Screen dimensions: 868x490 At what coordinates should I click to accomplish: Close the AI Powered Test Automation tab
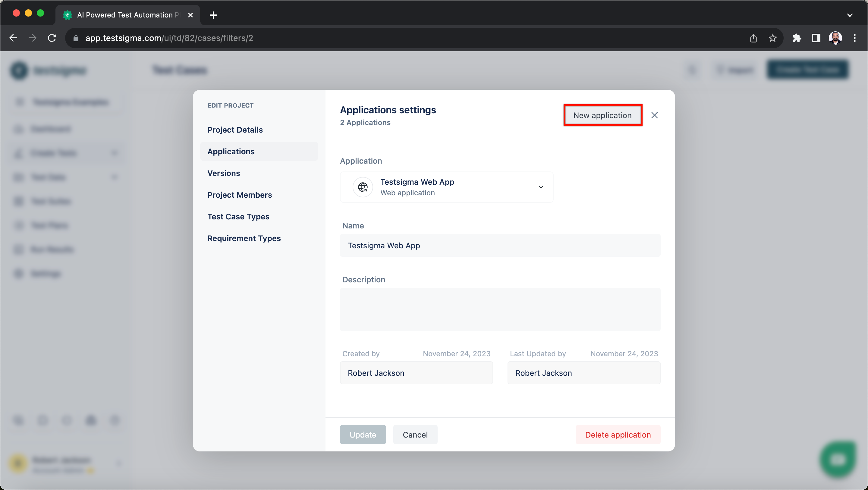(x=190, y=15)
